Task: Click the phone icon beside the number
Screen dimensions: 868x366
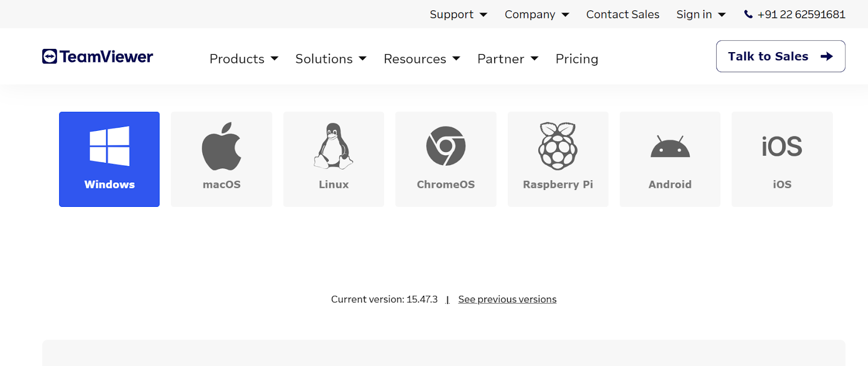Action: (x=748, y=15)
